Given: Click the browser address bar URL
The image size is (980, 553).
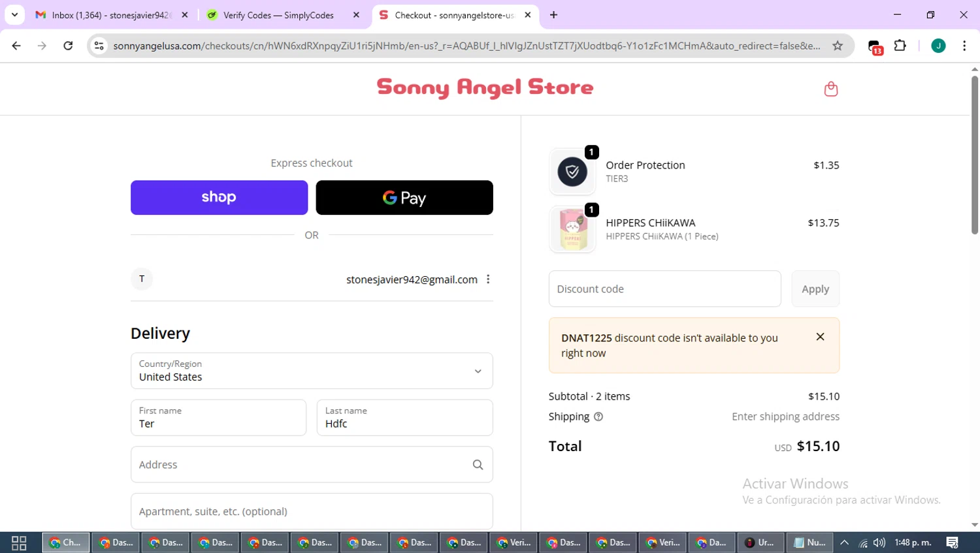Looking at the screenshot, I should (x=466, y=46).
